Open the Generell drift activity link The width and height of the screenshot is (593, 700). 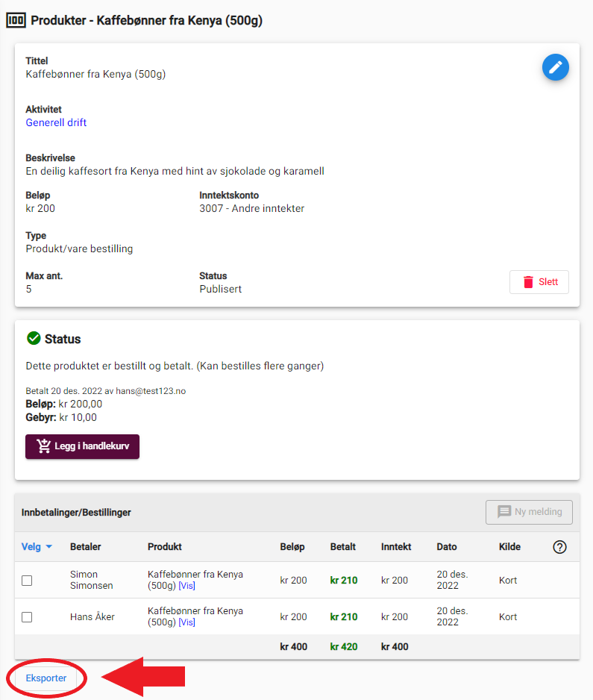56,123
